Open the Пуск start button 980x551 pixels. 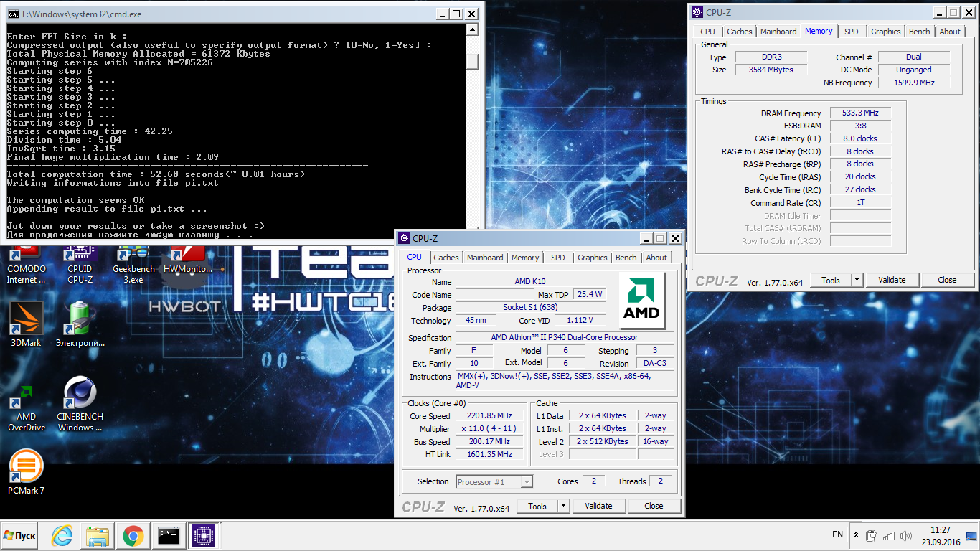coord(20,535)
